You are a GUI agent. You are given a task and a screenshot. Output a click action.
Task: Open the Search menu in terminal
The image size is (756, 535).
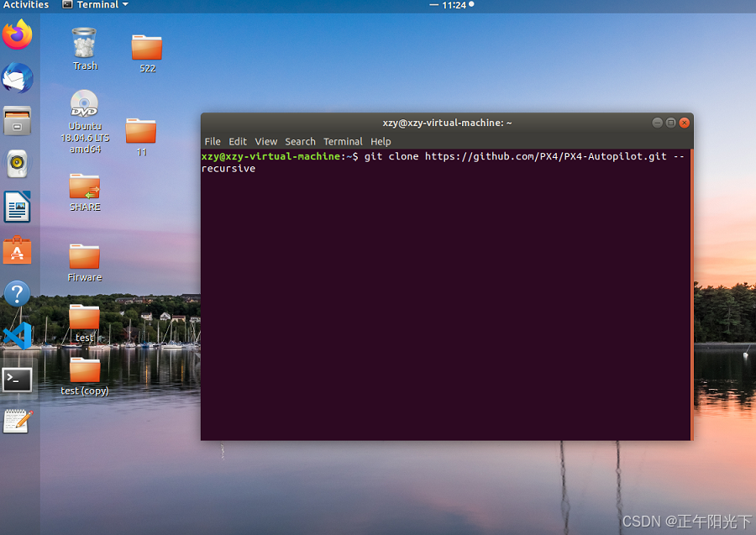pos(300,141)
